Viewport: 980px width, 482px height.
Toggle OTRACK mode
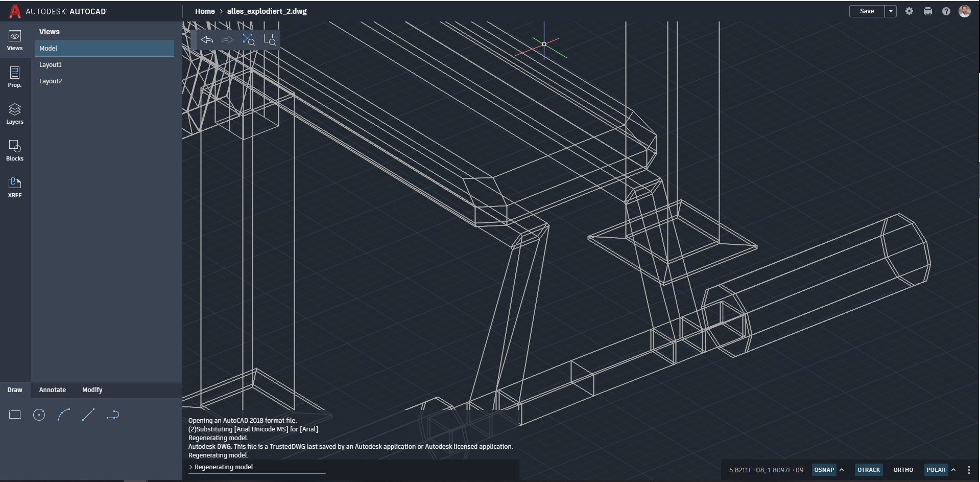point(868,470)
